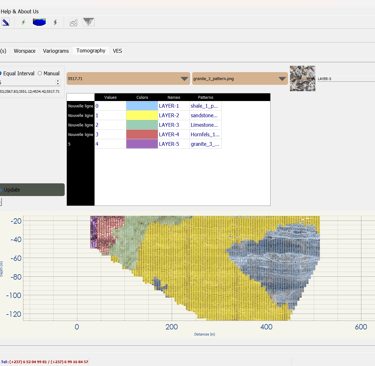Image resolution: width=375 pixels, height=366 pixels.
Task: Click the blue pencil edit toolbar icon
Action: [x=6, y=22]
